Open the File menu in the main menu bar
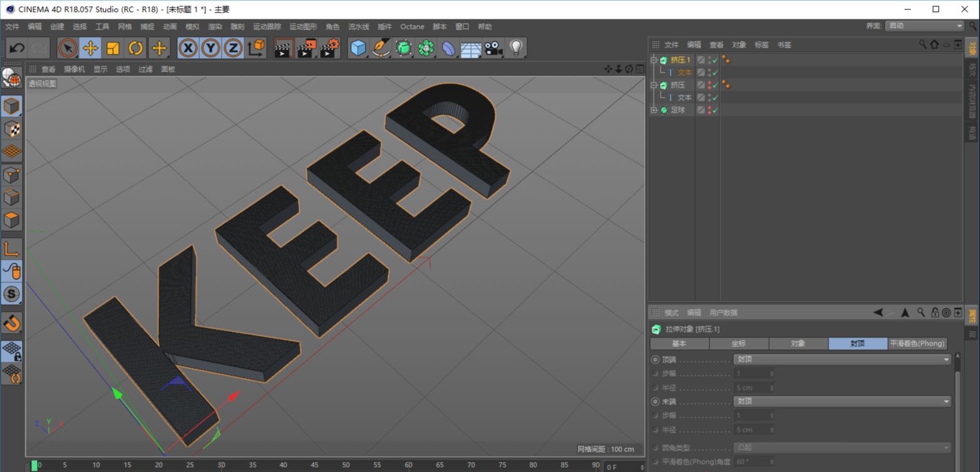The image size is (980, 472). (12, 26)
